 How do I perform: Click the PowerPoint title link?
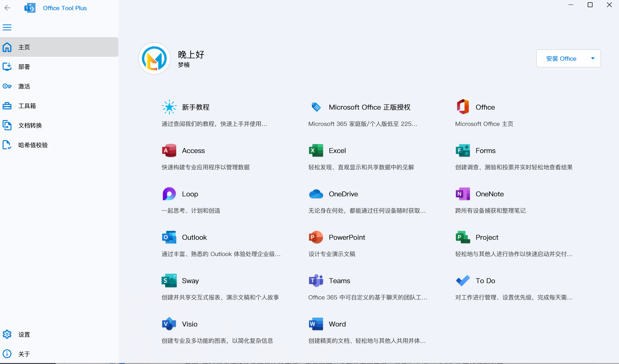(347, 237)
